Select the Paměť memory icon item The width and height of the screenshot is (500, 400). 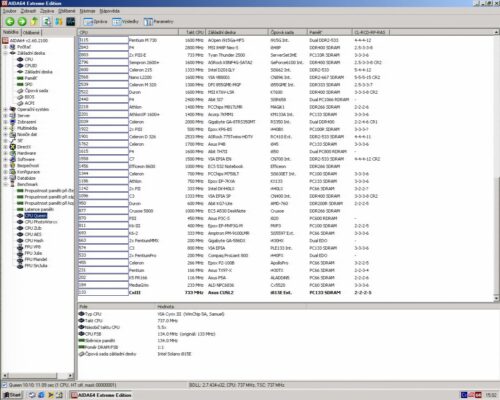(x=20, y=78)
